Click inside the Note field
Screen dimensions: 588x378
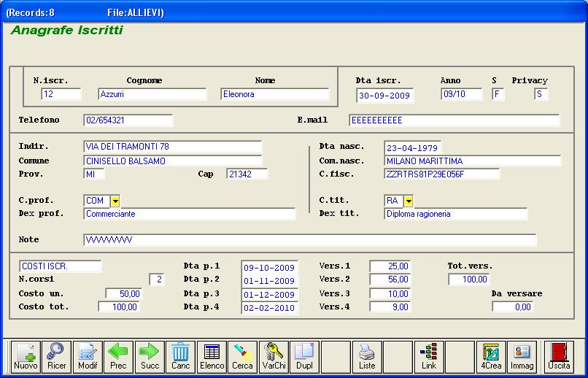tap(310, 240)
